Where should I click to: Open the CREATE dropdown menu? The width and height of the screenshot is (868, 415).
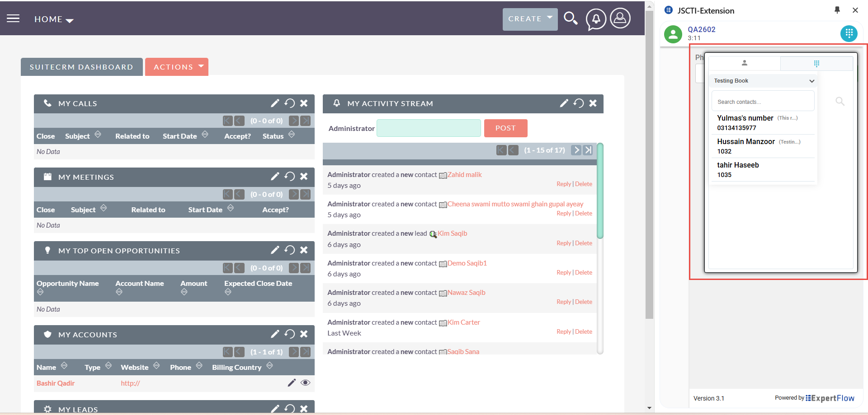pos(530,19)
